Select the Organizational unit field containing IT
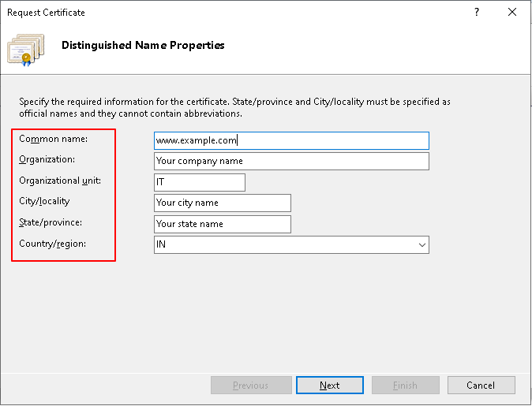The height and width of the screenshot is (406, 532). point(200,182)
